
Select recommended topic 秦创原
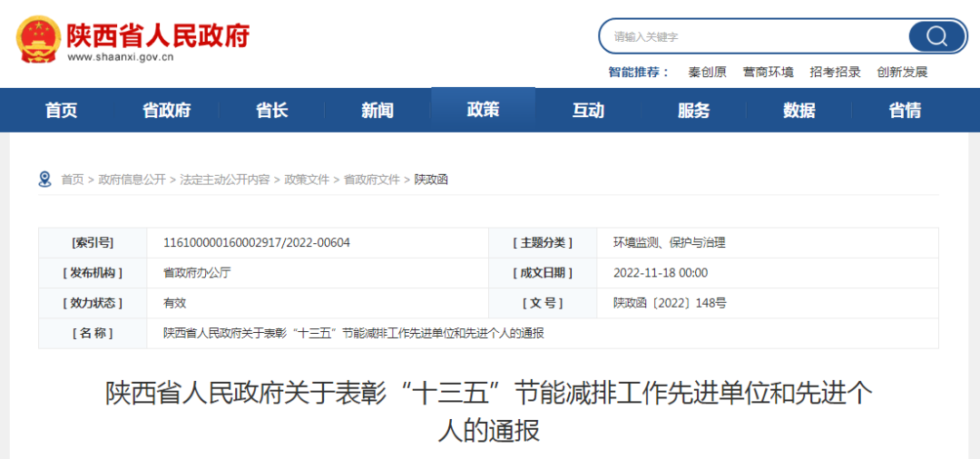pyautogui.click(x=708, y=72)
